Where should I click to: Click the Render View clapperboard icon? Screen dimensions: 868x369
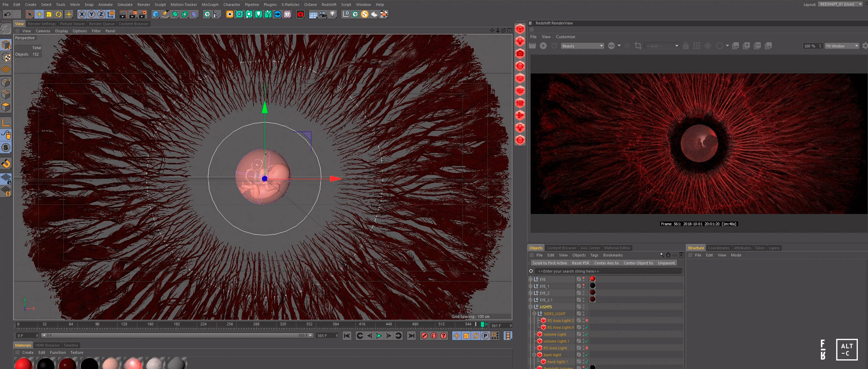click(123, 14)
